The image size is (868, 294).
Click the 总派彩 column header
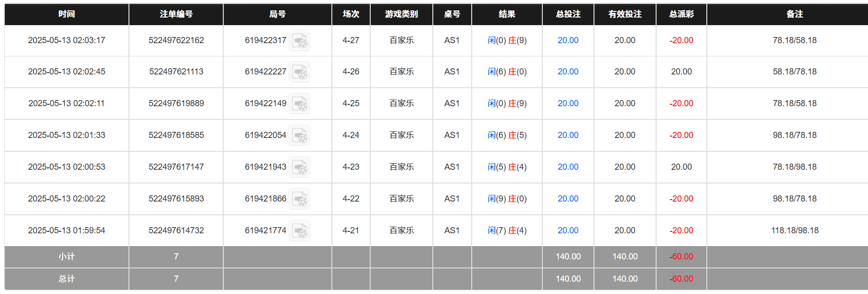pos(681,14)
